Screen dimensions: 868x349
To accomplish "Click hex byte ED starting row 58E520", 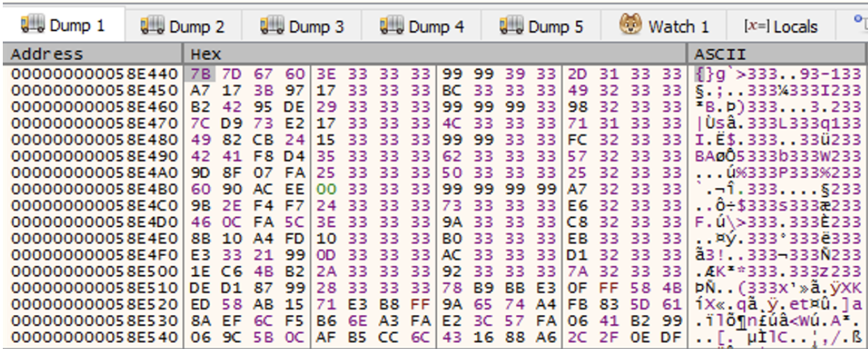I will click(200, 306).
